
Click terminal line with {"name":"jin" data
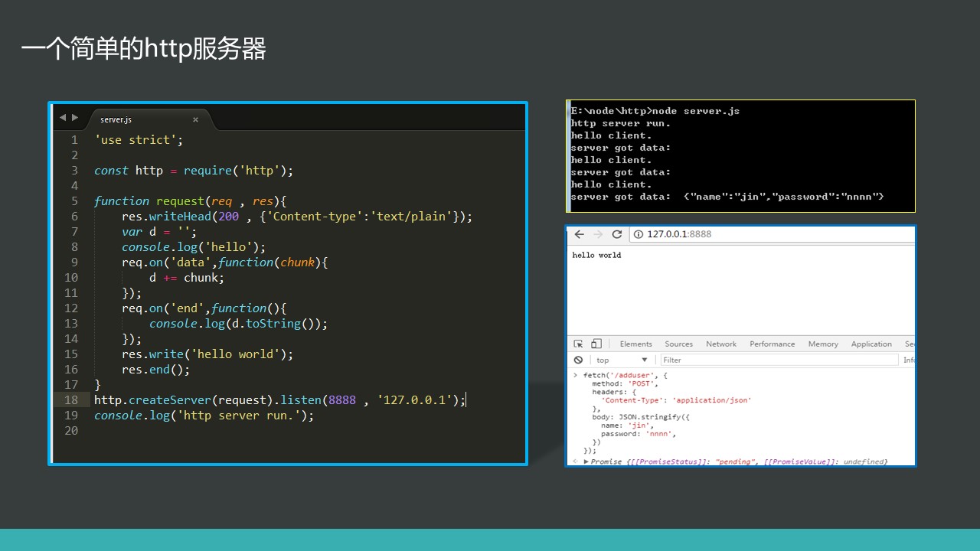(727, 197)
